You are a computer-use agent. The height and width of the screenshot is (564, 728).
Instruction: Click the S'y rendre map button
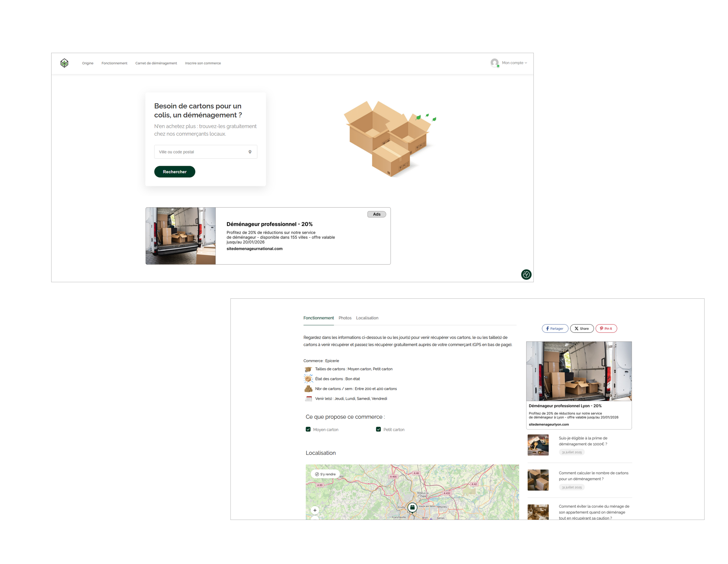click(325, 474)
